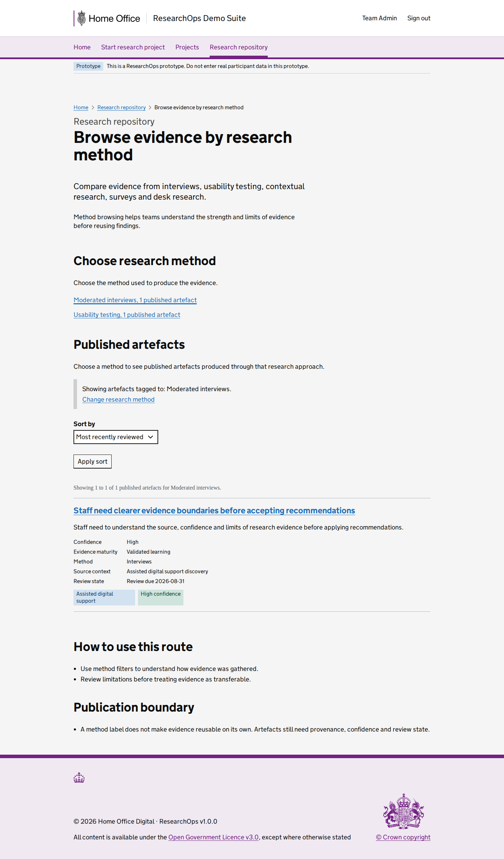Viewport: 504px width, 859px height.
Task: Click the breadcrumb chevron after Home
Action: click(93, 108)
